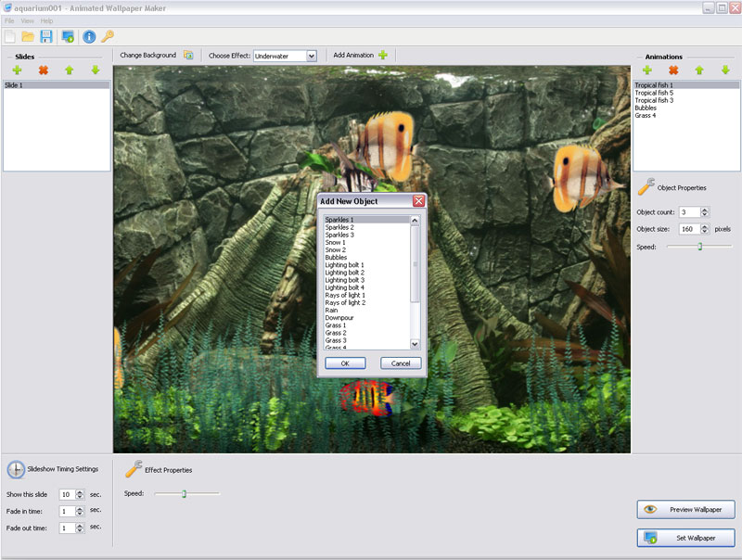This screenshot has width=742, height=560.
Task: Add a new slide with green plus
Action: 17,70
